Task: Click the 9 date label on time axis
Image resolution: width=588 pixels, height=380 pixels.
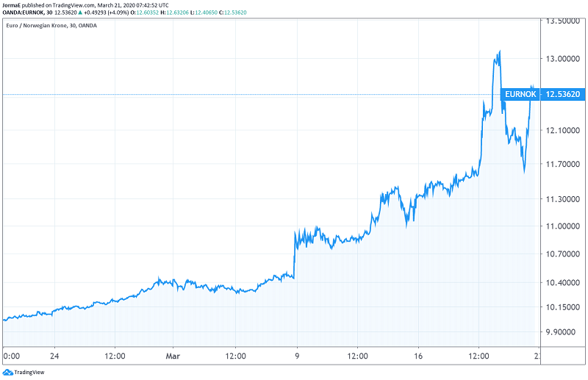Action: (x=296, y=356)
